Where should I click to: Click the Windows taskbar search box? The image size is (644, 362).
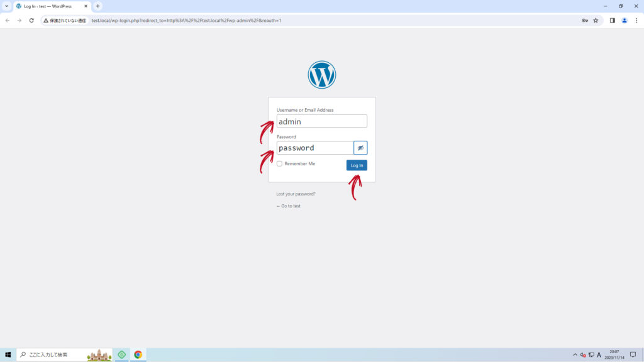(65, 354)
